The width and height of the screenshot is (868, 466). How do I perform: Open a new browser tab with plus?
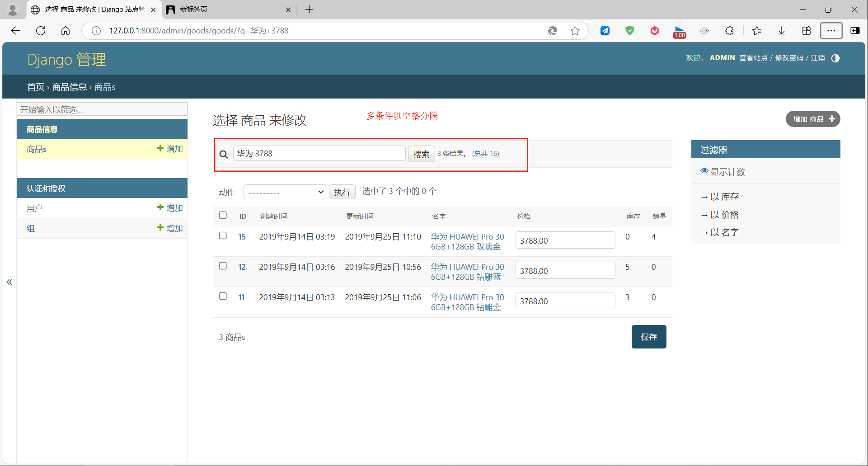coord(309,9)
